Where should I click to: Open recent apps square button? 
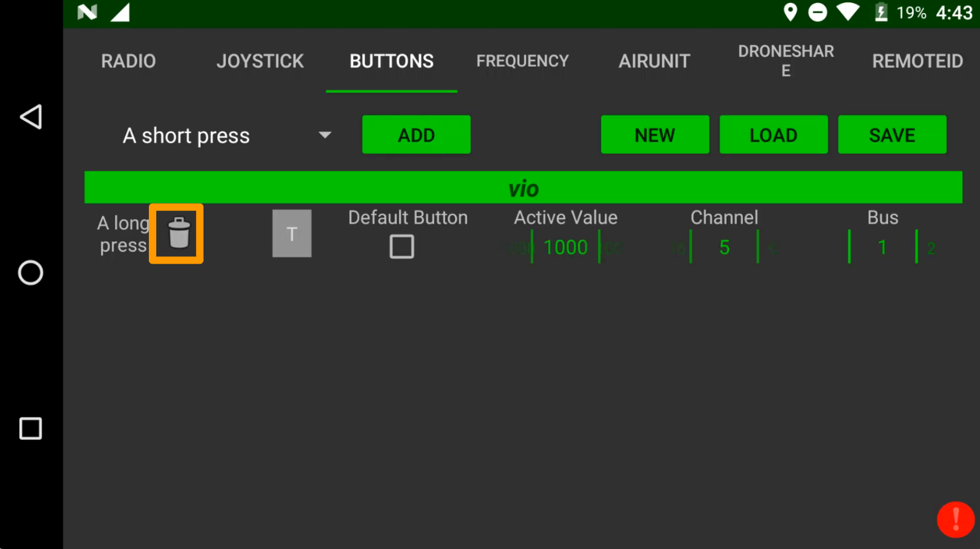pos(31,429)
